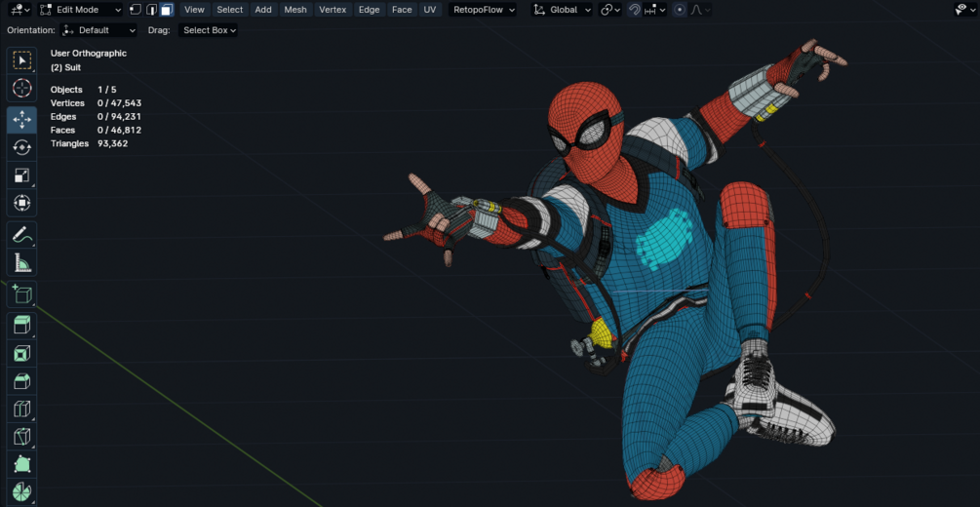980x507 pixels.
Task: Enable face select mode
Action: (x=166, y=10)
